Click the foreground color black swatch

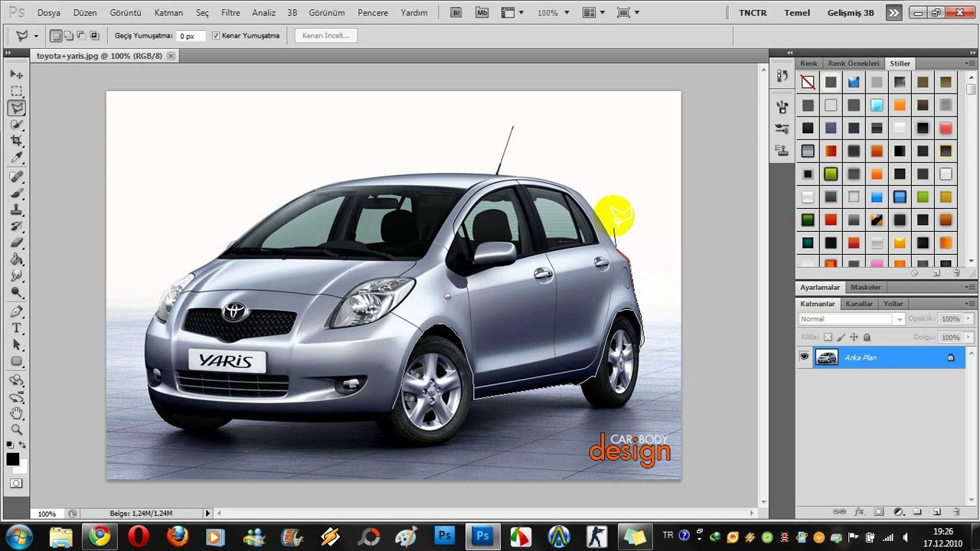pos(12,459)
